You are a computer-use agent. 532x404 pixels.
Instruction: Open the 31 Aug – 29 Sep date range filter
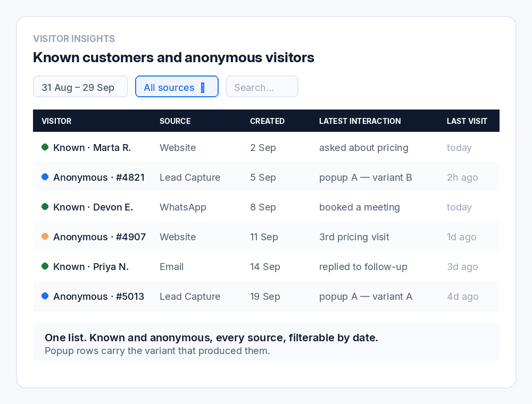(x=80, y=87)
